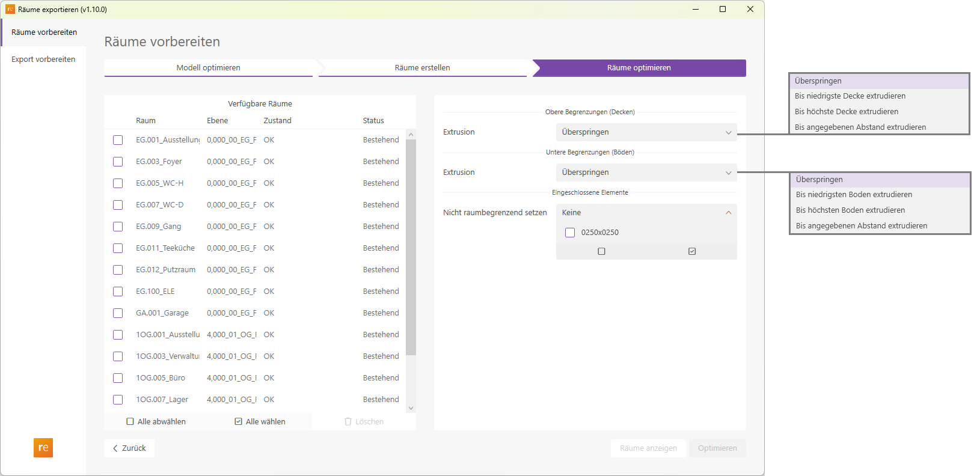980x476 pixels.
Task: Select the GA.001_Garage room checkbox
Action: 118,313
